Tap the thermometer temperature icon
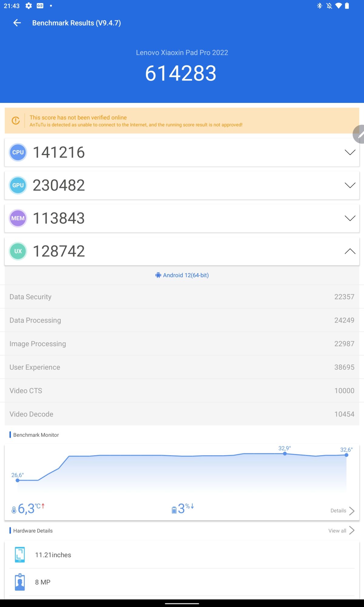Image resolution: width=364 pixels, height=607 pixels. click(x=14, y=510)
